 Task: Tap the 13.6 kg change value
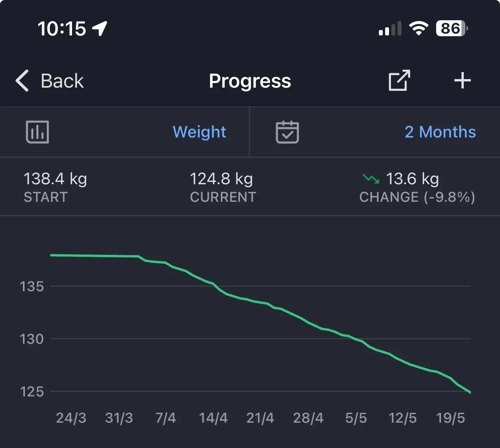click(x=412, y=179)
